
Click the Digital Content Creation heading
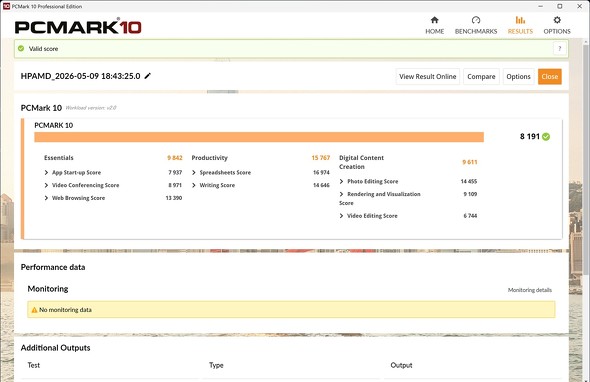[x=361, y=162]
